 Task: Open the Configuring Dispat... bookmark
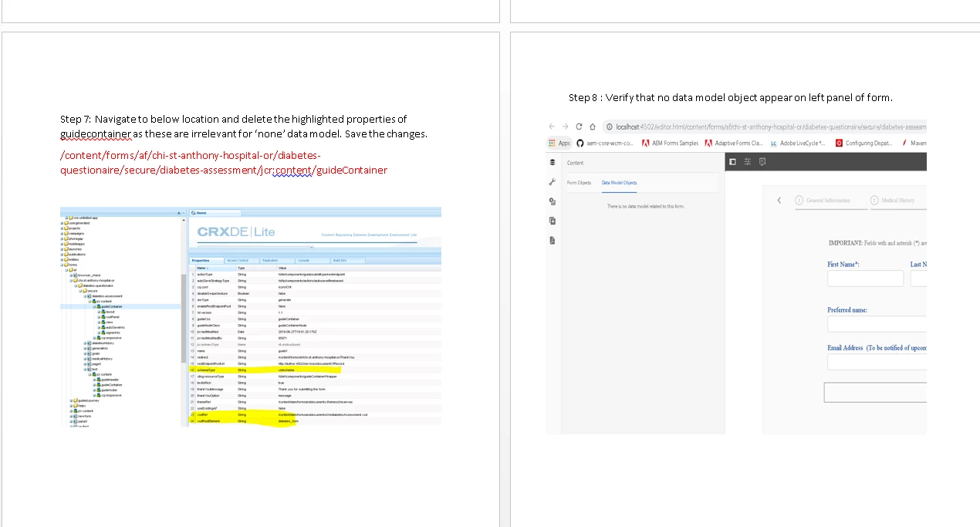864,143
